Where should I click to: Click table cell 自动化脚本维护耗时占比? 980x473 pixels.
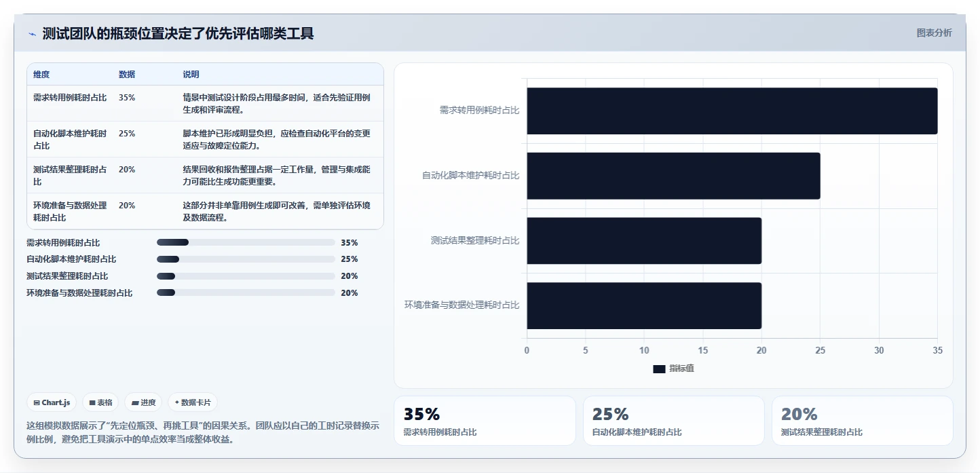pyautogui.click(x=70, y=140)
